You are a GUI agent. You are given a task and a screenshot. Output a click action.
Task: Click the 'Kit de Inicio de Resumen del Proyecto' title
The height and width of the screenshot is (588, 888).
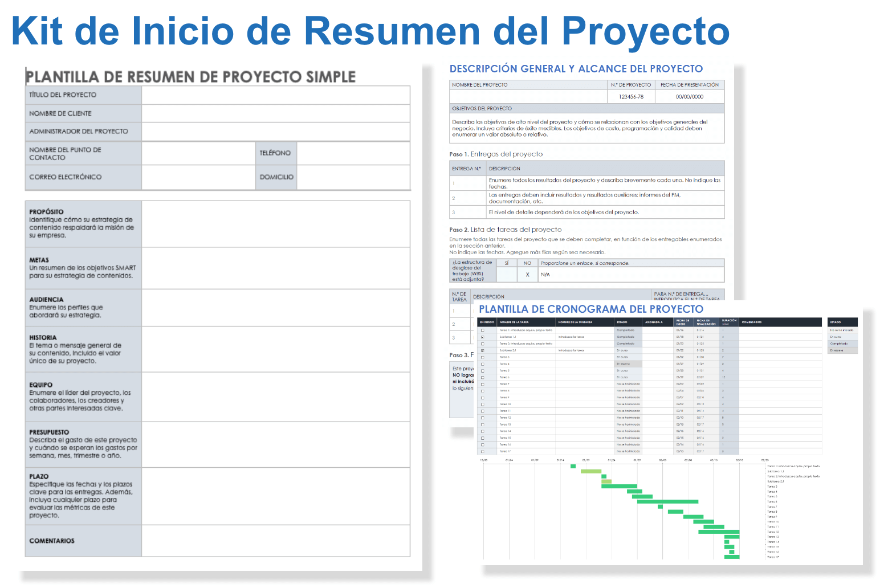[x=370, y=30]
